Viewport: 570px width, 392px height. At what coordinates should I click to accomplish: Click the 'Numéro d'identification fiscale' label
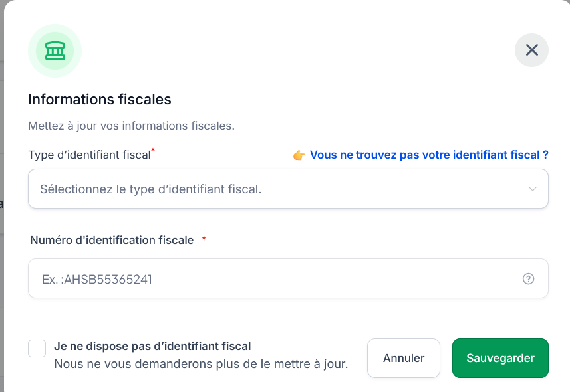point(112,240)
